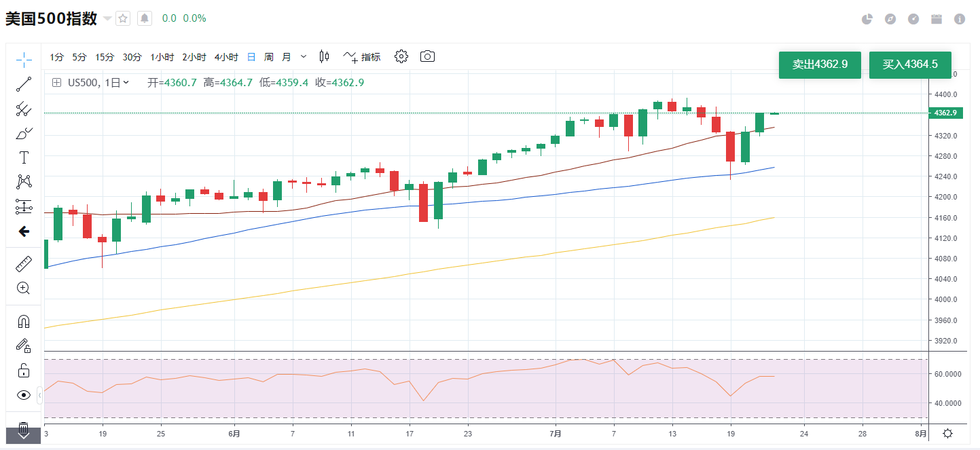Switch to the 15分 timeframe
980x450 pixels.
(x=105, y=57)
